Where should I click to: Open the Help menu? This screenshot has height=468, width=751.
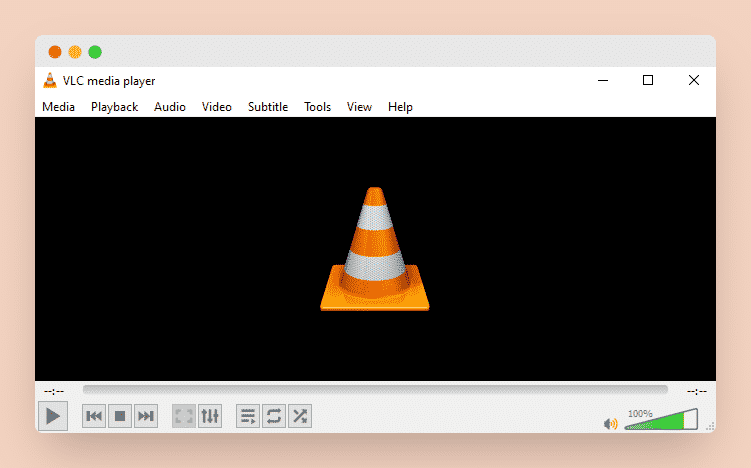400,107
